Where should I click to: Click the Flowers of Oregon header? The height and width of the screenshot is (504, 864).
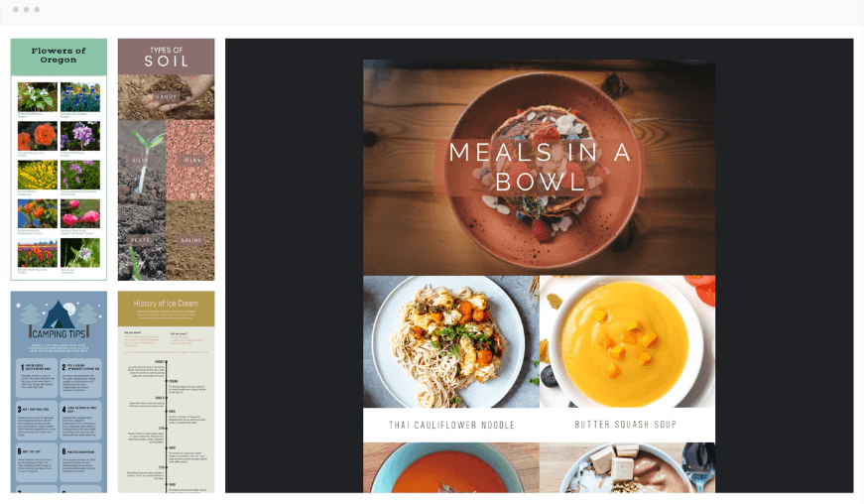click(59, 56)
